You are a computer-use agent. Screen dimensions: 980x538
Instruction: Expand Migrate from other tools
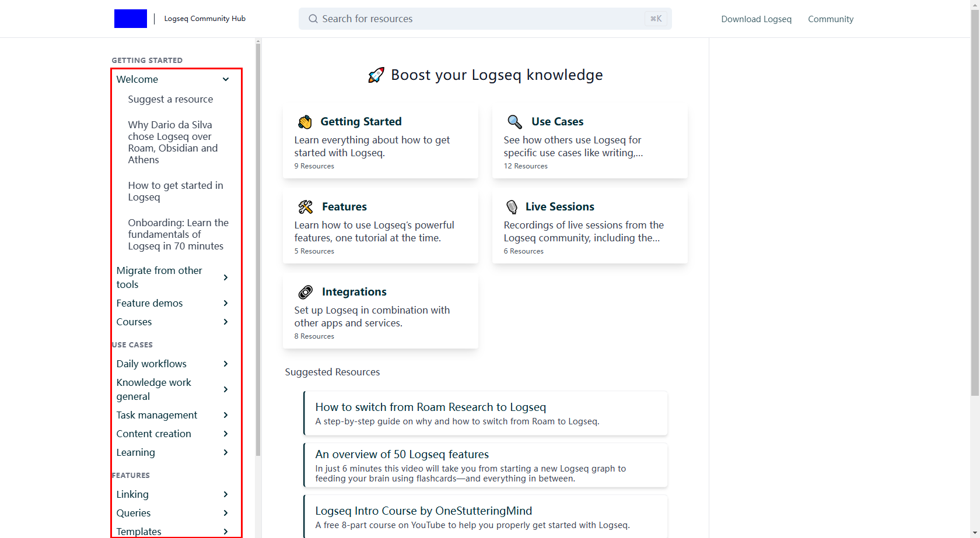[226, 277]
